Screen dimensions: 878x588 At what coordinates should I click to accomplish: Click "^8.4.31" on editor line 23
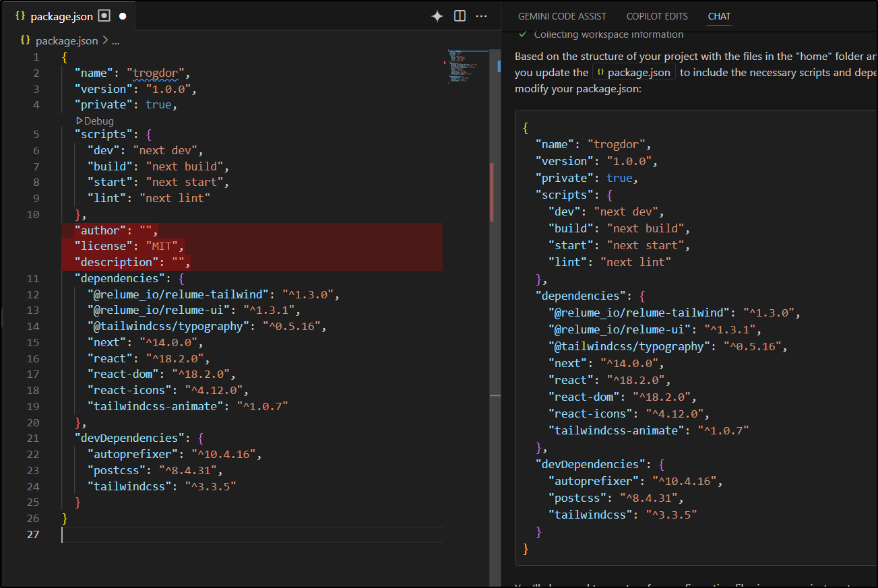point(188,471)
